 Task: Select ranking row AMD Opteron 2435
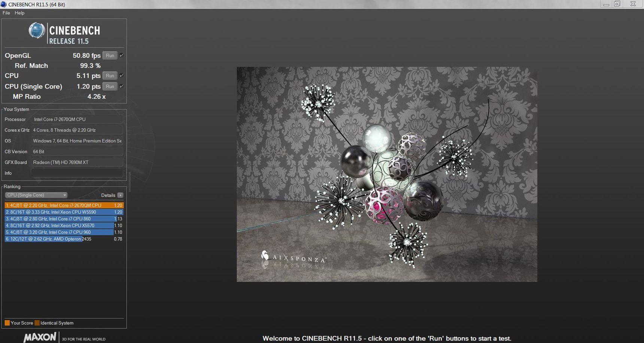pos(64,239)
